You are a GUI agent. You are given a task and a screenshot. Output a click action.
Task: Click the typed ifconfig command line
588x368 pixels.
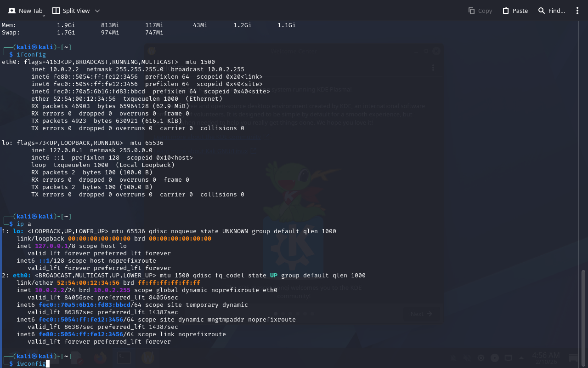point(31,55)
